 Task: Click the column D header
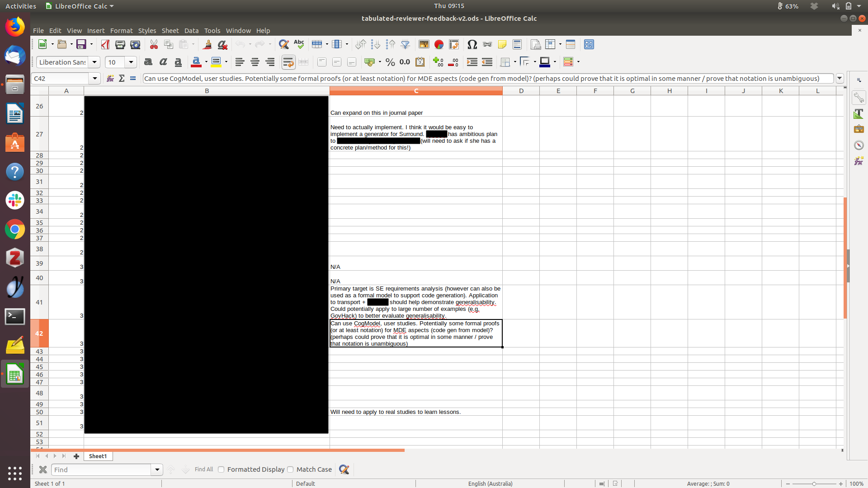(x=521, y=91)
